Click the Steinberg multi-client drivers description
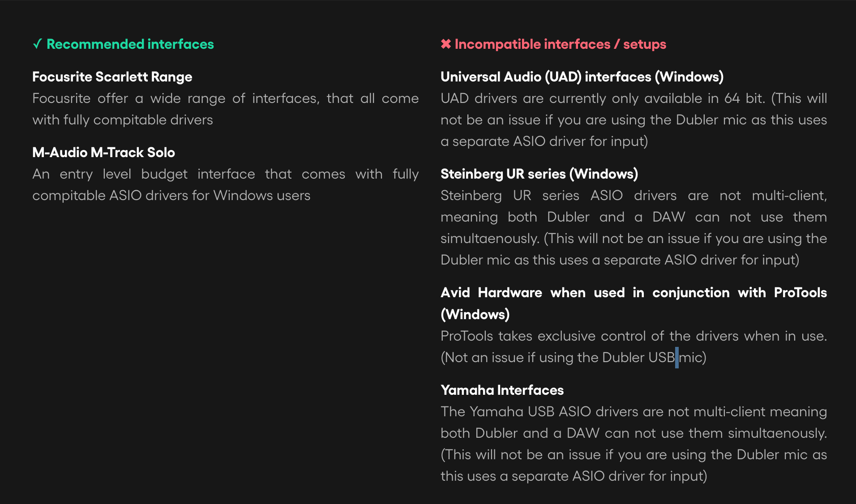This screenshot has width=856, height=504. coord(633,228)
